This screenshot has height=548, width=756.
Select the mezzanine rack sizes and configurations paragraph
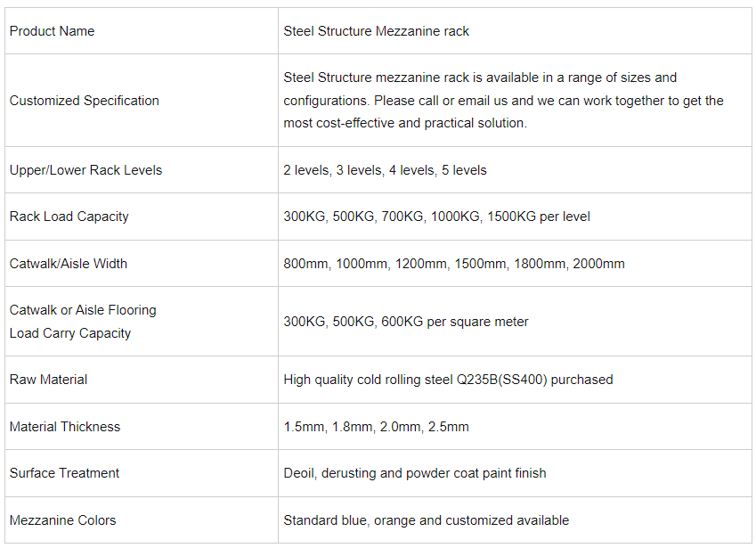tap(503, 101)
